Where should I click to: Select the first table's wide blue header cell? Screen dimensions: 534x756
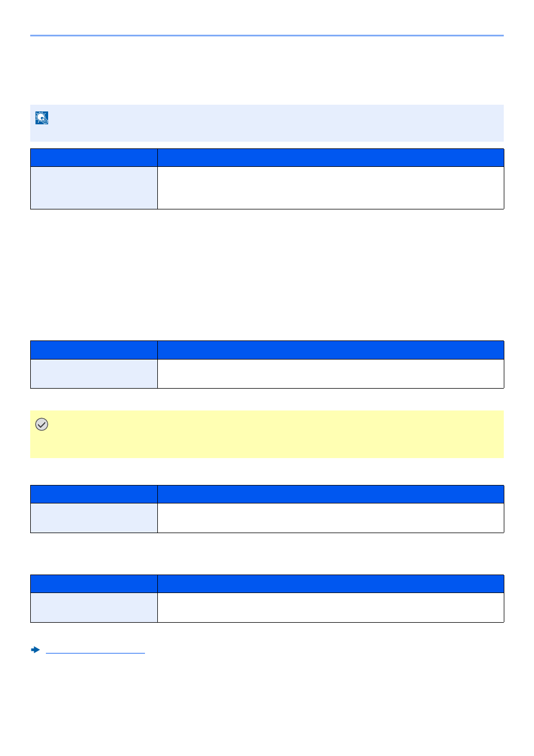tap(330, 157)
